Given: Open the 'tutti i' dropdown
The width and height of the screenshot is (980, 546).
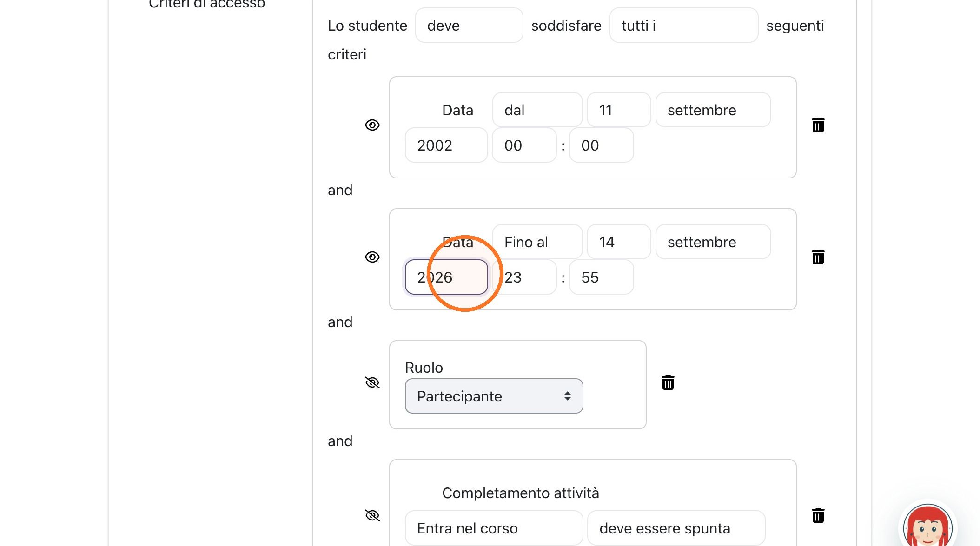Looking at the screenshot, I should (x=684, y=25).
